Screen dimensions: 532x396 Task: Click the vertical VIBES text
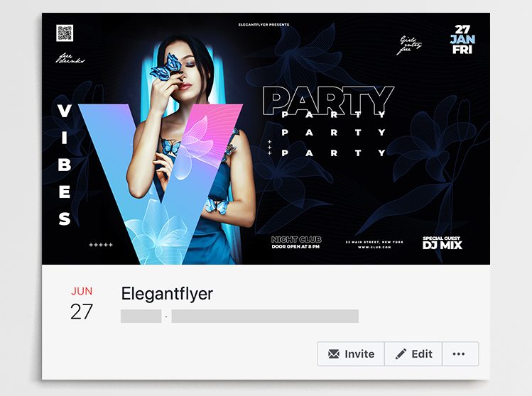coord(64,165)
